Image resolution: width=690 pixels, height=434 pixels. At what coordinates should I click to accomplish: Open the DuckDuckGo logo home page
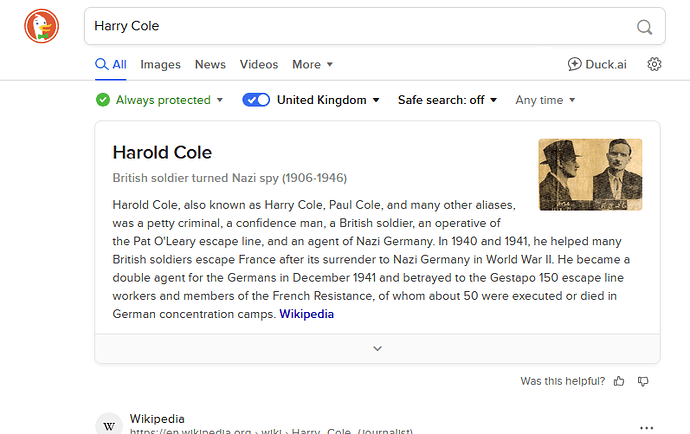pos(41,26)
